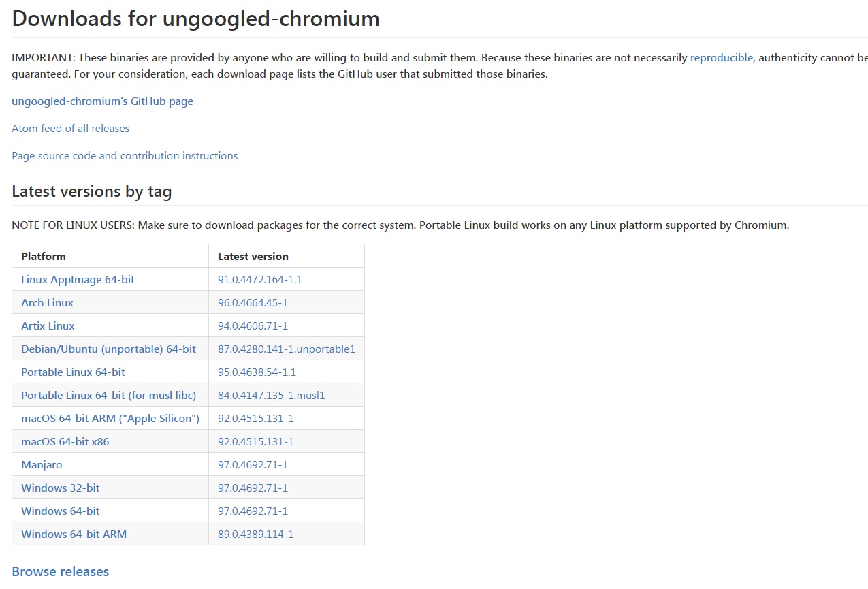Open macOS 64-bit ARM Apple Silicon link
Screen dimensions: 868x589
pyautogui.click(x=110, y=419)
